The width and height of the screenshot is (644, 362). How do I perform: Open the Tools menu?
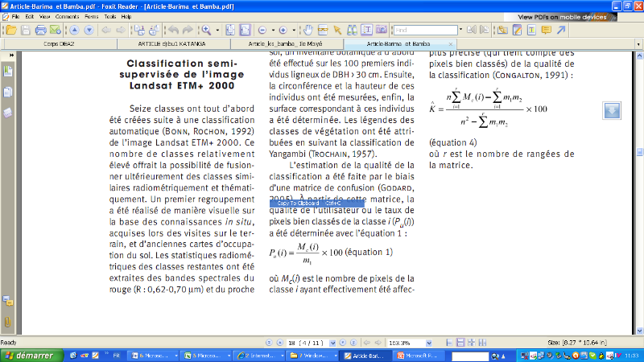(x=110, y=17)
